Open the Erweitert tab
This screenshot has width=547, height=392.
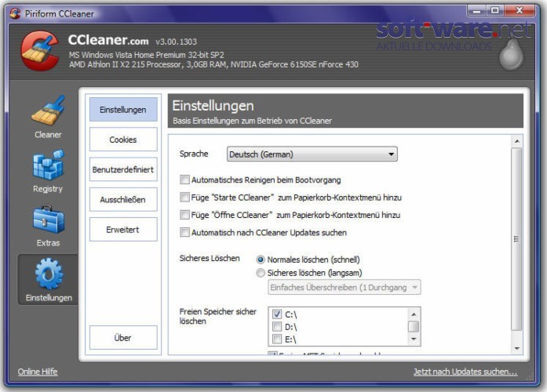tap(123, 229)
